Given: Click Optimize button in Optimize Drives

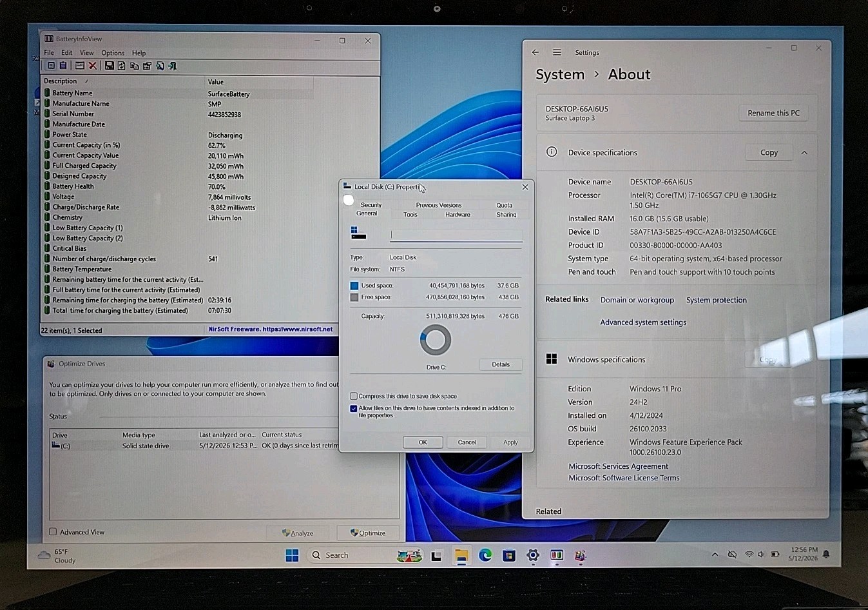Looking at the screenshot, I should [368, 533].
